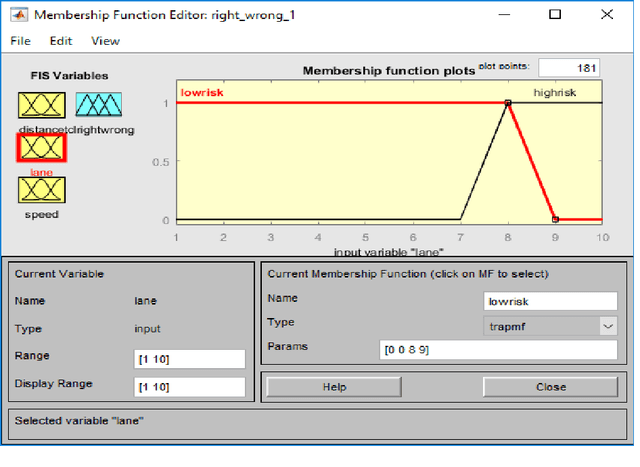This screenshot has width=640, height=467.
Task: Maximize the Membership Function Editor window
Action: coord(555,15)
